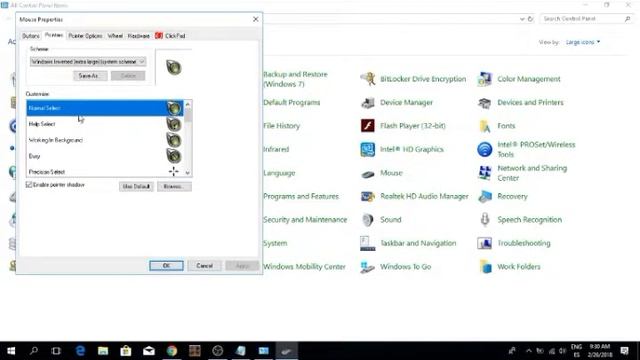Select the Pointers tab

point(54,35)
